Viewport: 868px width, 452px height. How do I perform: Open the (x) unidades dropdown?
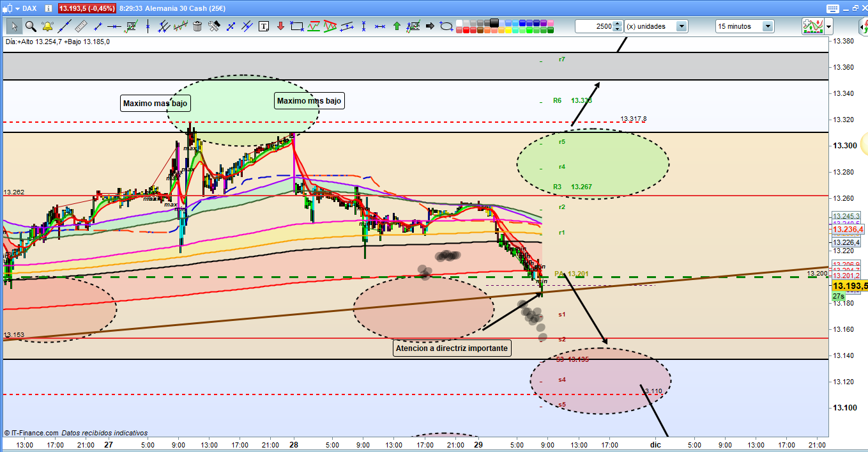click(x=681, y=26)
